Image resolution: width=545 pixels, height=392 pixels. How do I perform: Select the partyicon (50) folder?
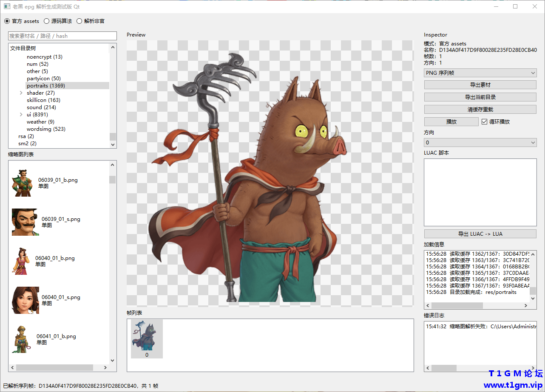(x=44, y=79)
